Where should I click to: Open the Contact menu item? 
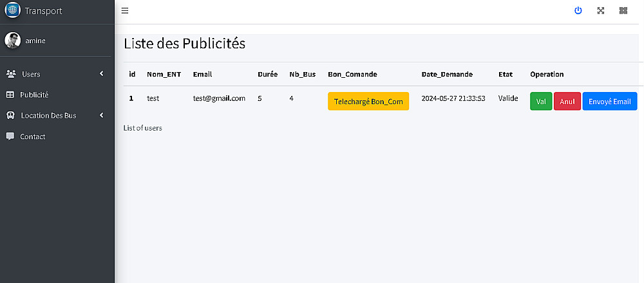33,136
